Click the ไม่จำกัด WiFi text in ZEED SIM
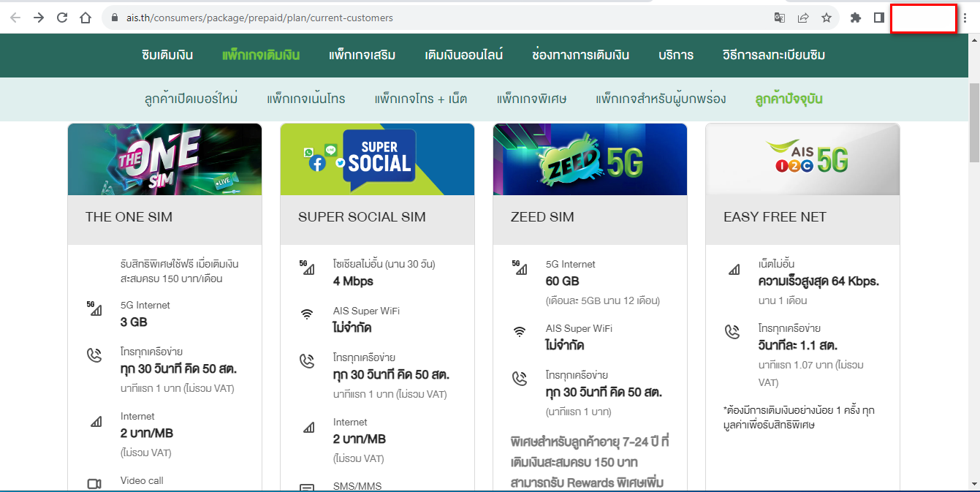The image size is (980, 492). 565,346
